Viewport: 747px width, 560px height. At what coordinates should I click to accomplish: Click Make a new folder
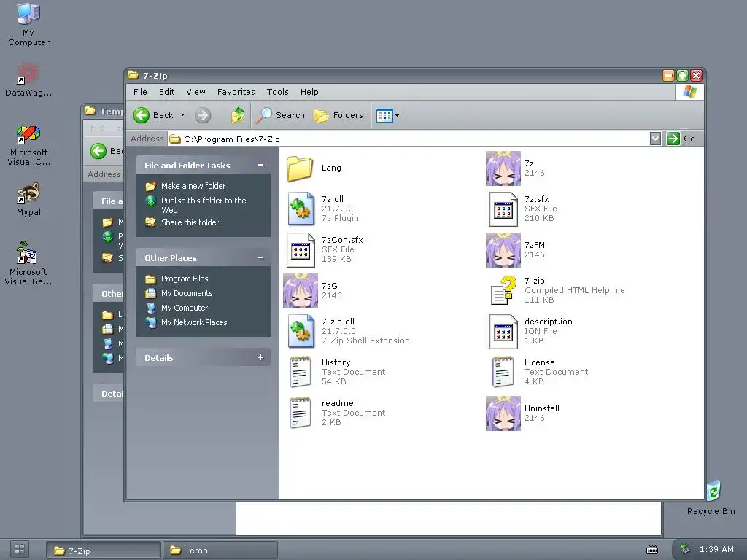(193, 186)
